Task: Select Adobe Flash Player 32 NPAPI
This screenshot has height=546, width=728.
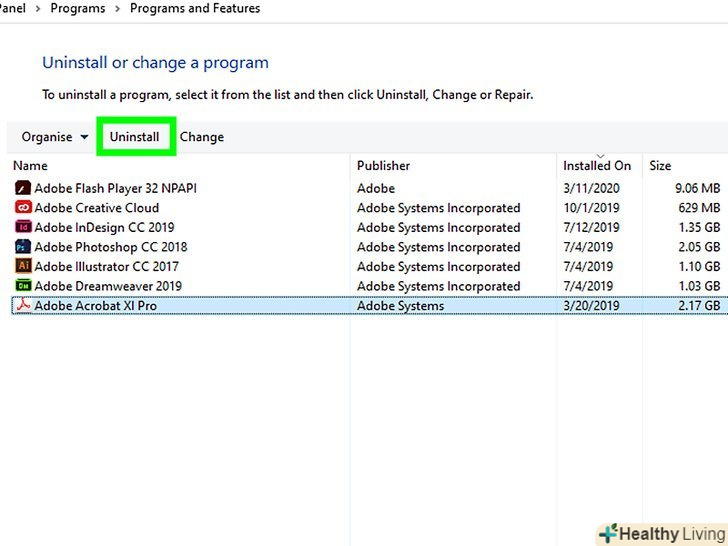Action: [116, 188]
